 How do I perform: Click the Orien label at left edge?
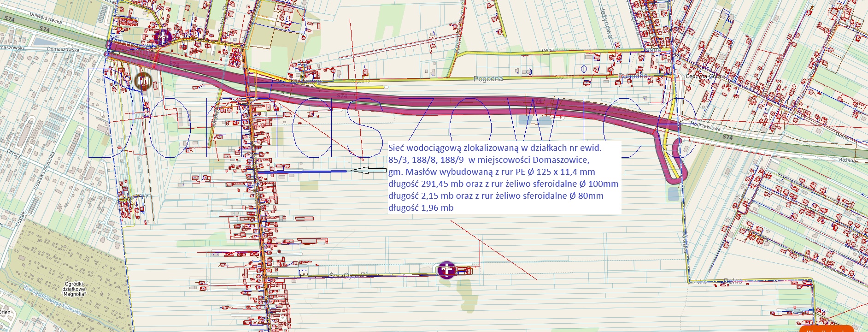pos(5,312)
